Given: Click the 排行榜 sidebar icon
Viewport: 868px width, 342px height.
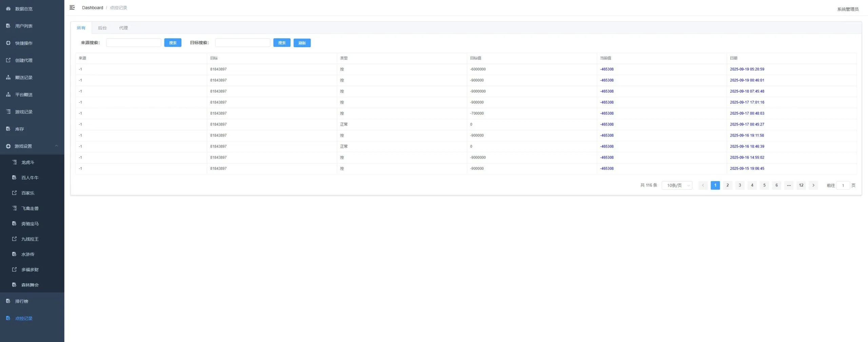Looking at the screenshot, I should [8, 301].
